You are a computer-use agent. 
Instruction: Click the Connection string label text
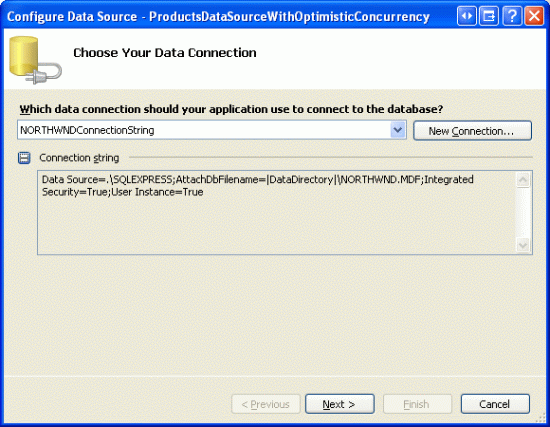pyautogui.click(x=79, y=158)
